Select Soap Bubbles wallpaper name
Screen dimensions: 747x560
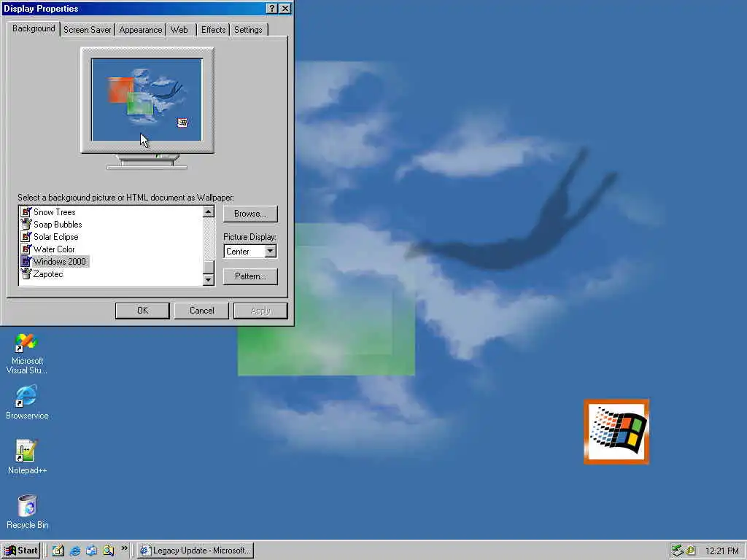click(x=58, y=225)
